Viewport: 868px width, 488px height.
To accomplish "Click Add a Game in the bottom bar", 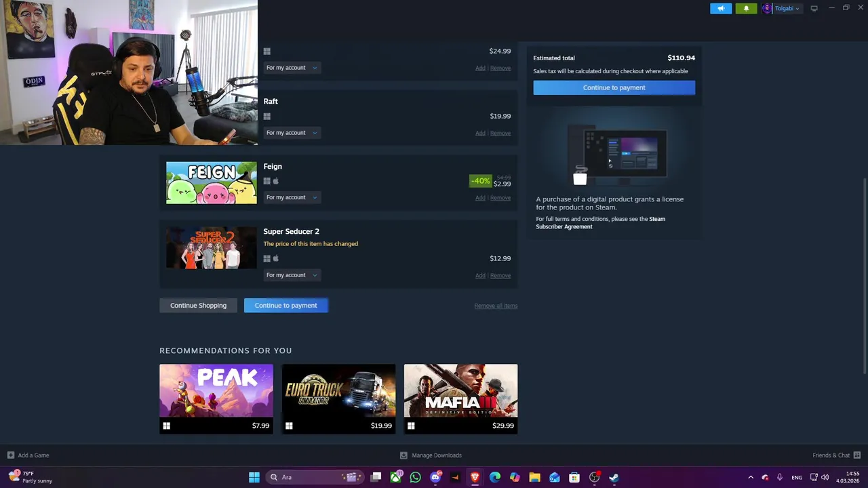I will [x=28, y=455].
